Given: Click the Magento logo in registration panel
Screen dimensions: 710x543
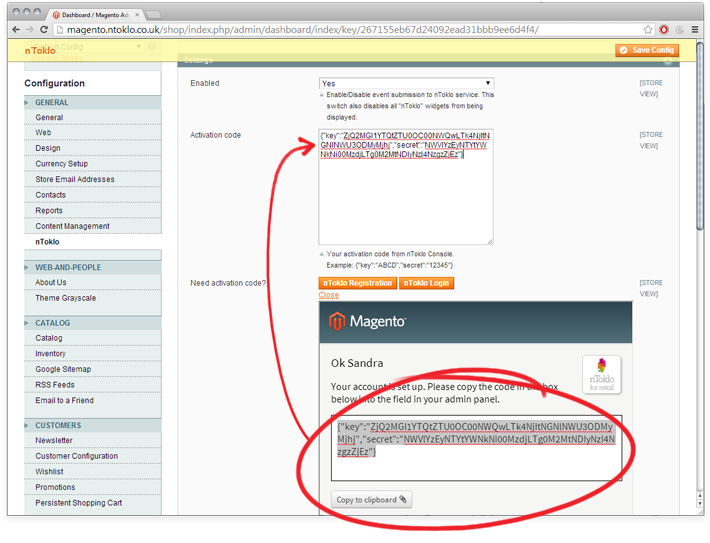Looking at the screenshot, I should tap(367, 321).
